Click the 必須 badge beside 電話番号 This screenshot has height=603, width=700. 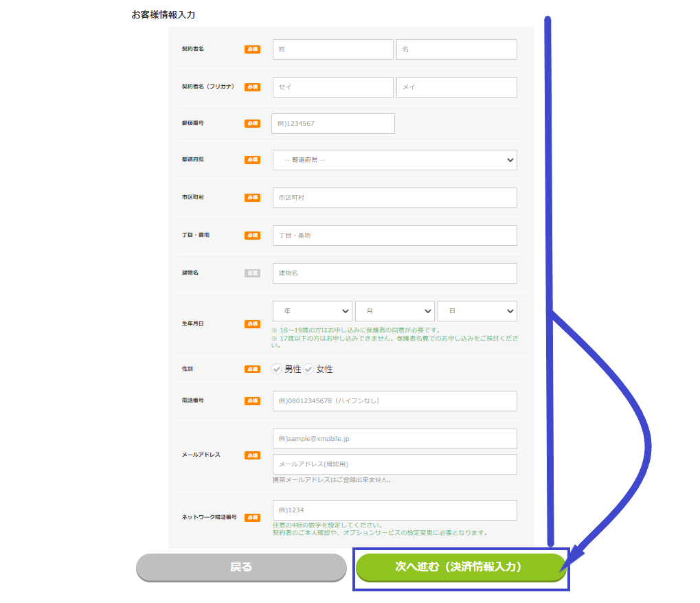point(252,401)
